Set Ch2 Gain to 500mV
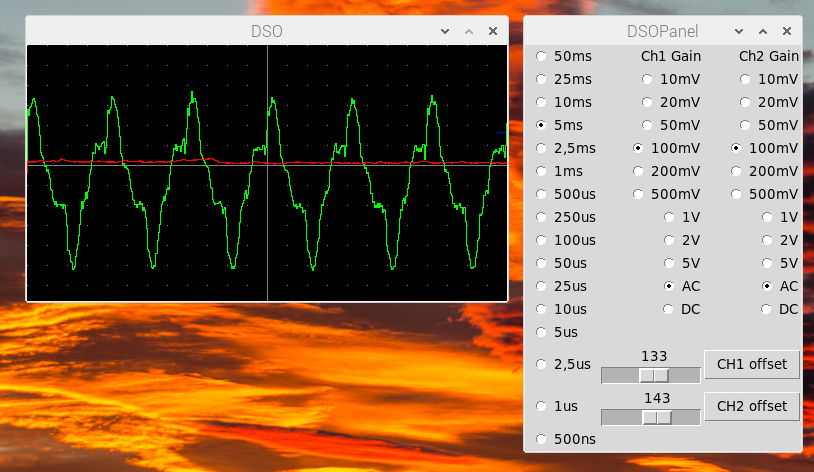Viewport: 814px width, 472px height. click(x=764, y=194)
